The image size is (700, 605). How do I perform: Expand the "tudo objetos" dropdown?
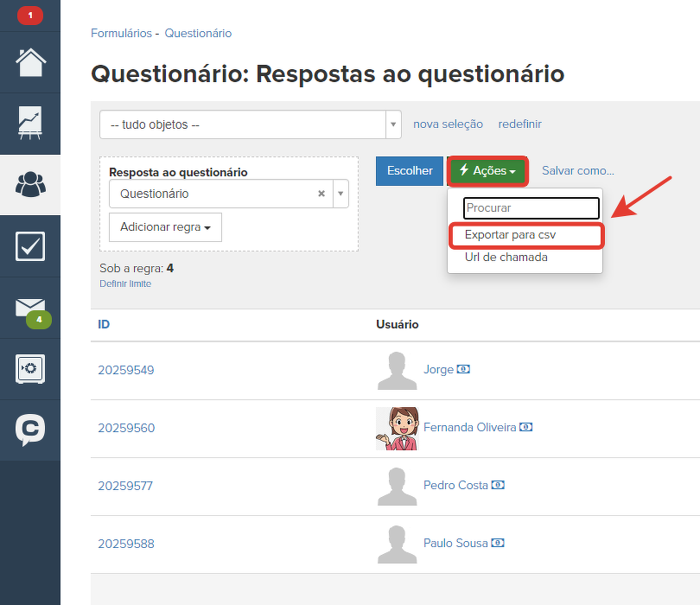[394, 124]
